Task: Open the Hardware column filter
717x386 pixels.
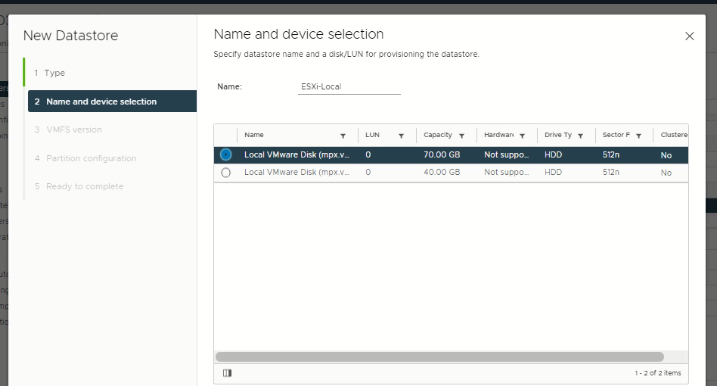Action: point(522,136)
